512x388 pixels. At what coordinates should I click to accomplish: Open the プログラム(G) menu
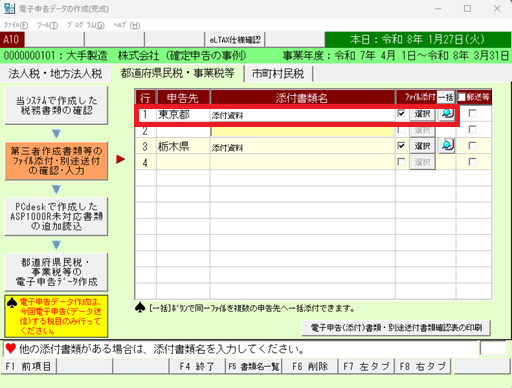point(86,25)
